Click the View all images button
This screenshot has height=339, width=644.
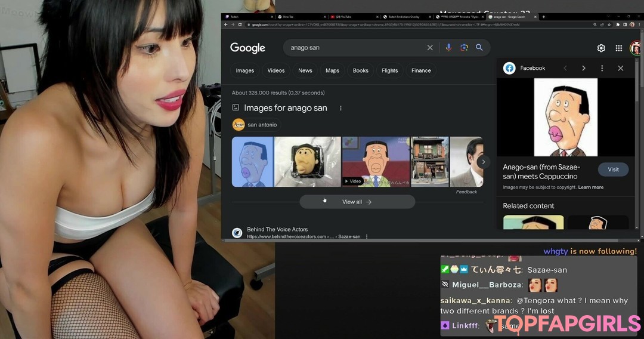click(x=357, y=202)
